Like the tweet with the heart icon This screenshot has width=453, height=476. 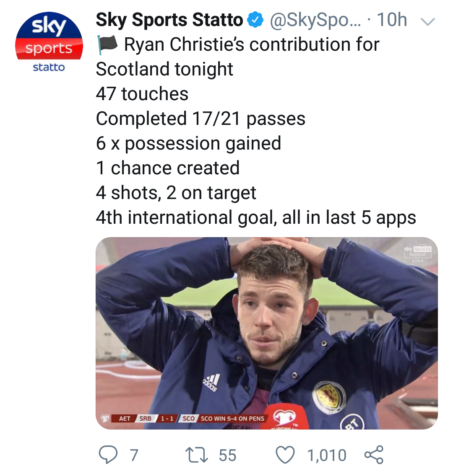point(285,455)
